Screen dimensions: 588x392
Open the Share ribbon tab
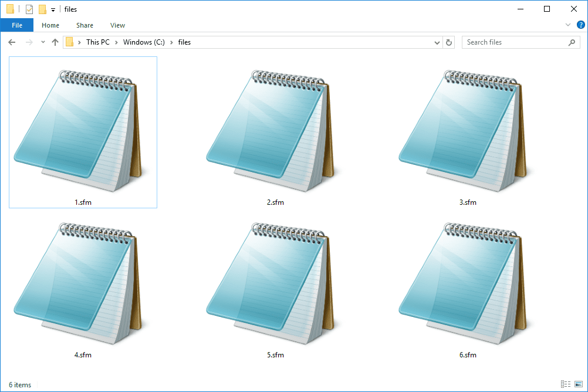(x=85, y=25)
